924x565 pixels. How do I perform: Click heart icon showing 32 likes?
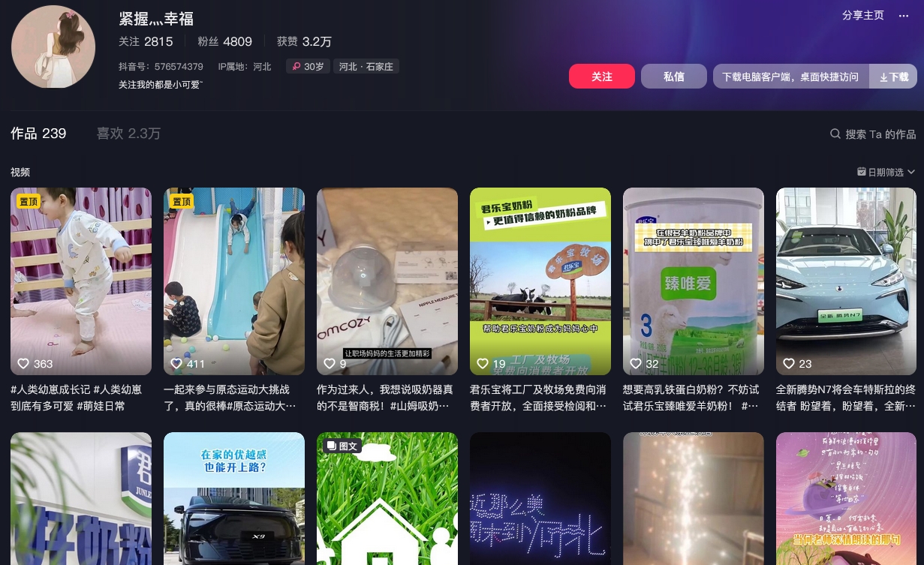point(636,363)
